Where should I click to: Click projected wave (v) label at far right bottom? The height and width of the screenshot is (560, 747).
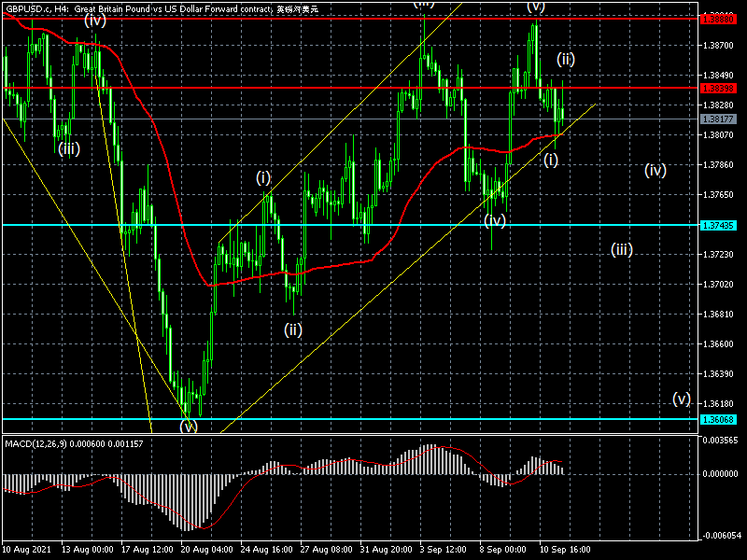click(x=682, y=399)
